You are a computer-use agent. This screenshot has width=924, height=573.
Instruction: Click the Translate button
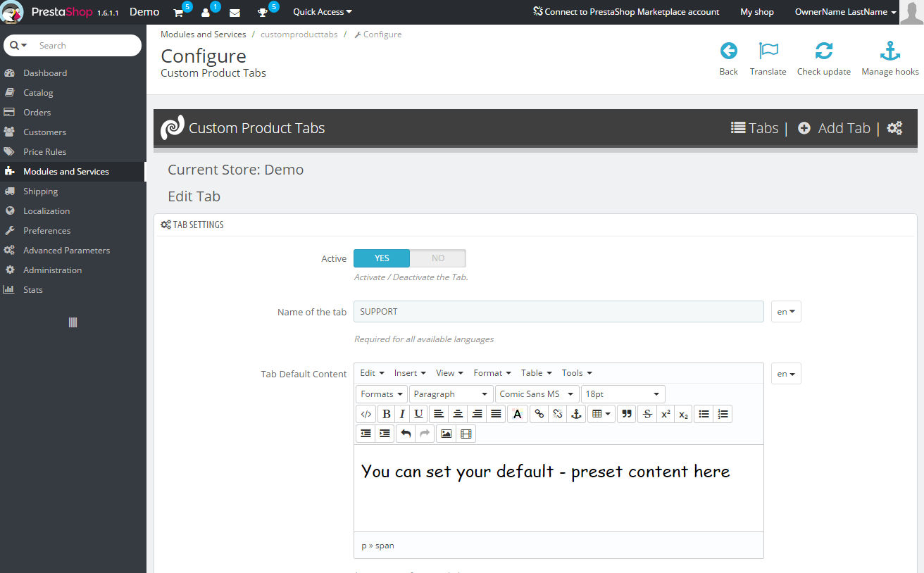coord(768,59)
